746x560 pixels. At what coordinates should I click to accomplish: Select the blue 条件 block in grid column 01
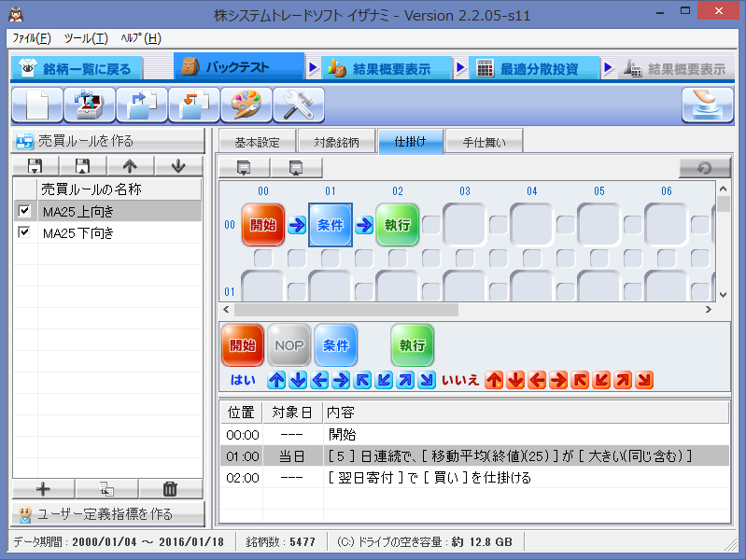(x=331, y=225)
